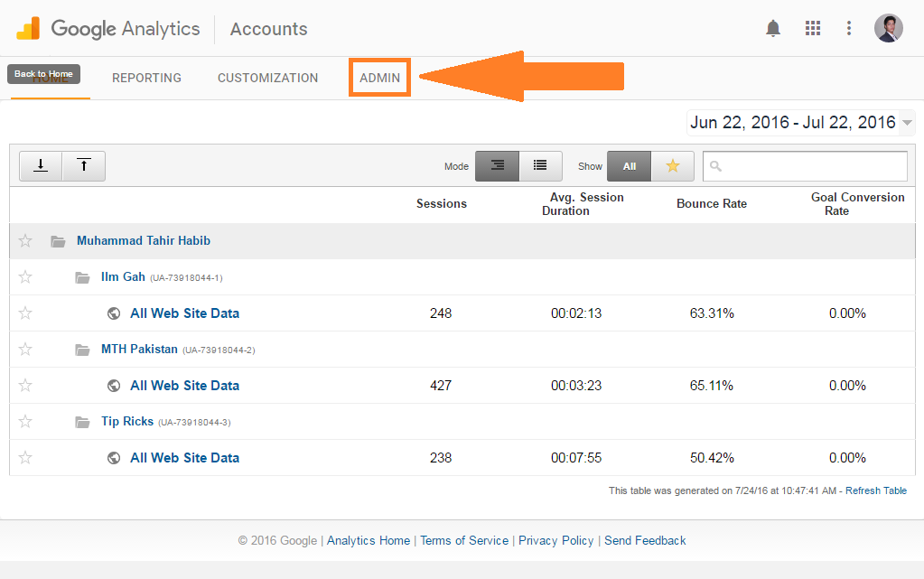Click the Avg. Session Duration column header

(583, 204)
